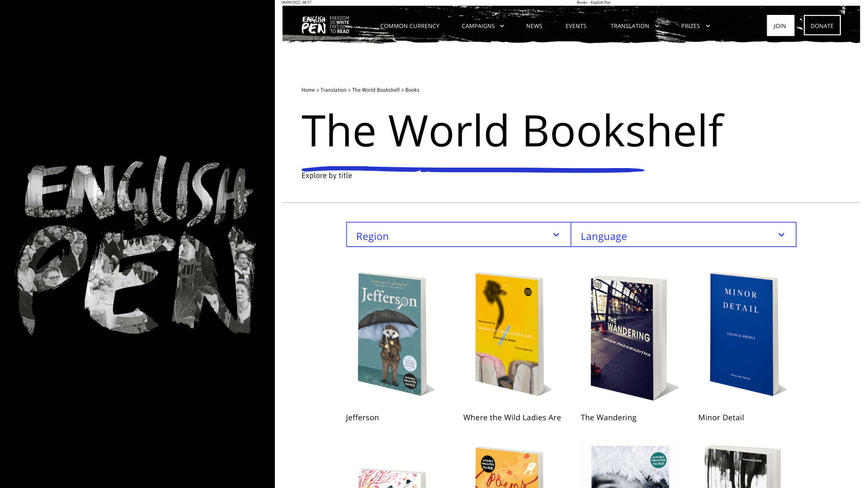Image resolution: width=868 pixels, height=488 pixels.
Task: Expand the Prizes dropdown chevron
Action: click(x=708, y=26)
